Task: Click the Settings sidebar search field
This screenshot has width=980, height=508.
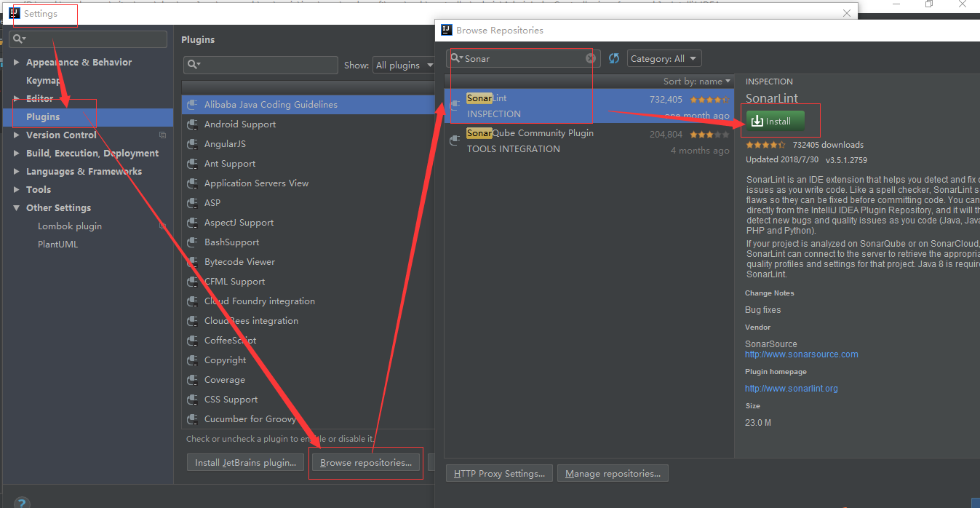Action: (88, 39)
